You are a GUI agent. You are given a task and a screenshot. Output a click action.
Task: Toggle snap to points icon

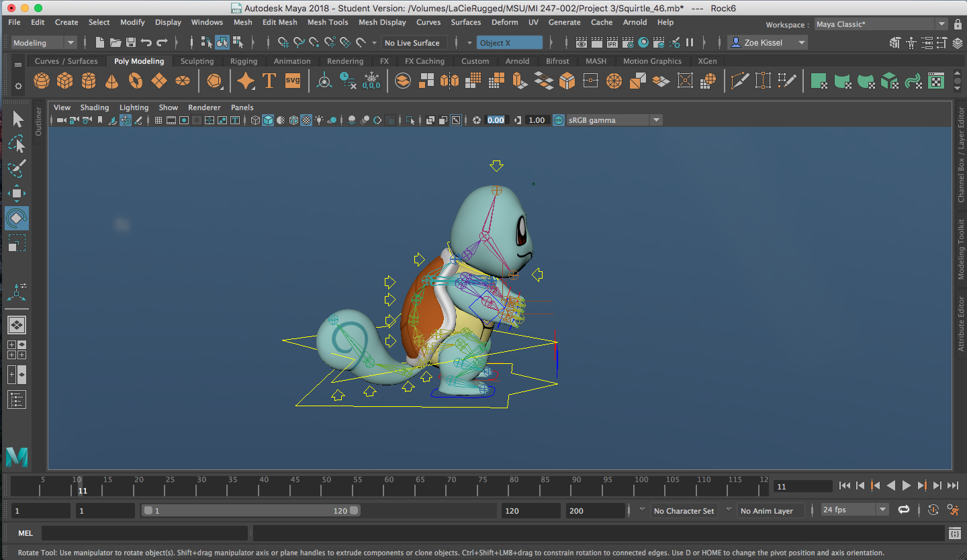tap(314, 42)
